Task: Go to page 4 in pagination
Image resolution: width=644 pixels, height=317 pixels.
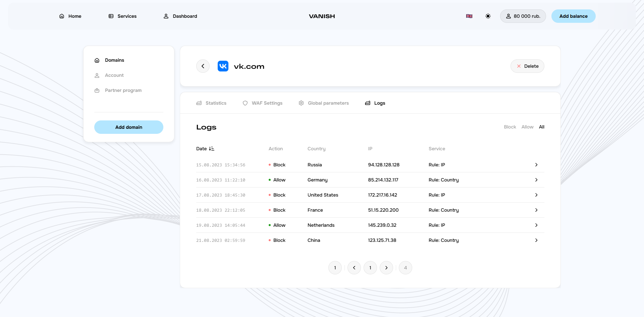Action: point(405,268)
